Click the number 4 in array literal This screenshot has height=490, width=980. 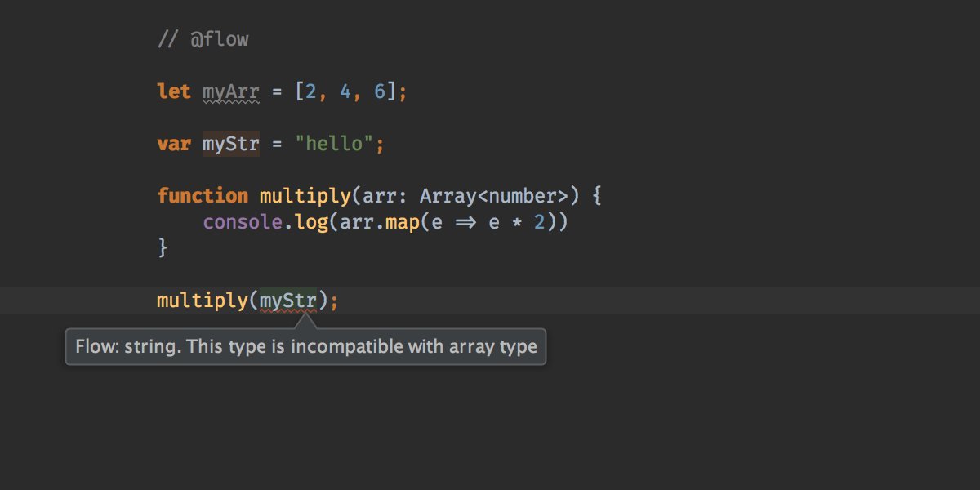click(x=345, y=91)
